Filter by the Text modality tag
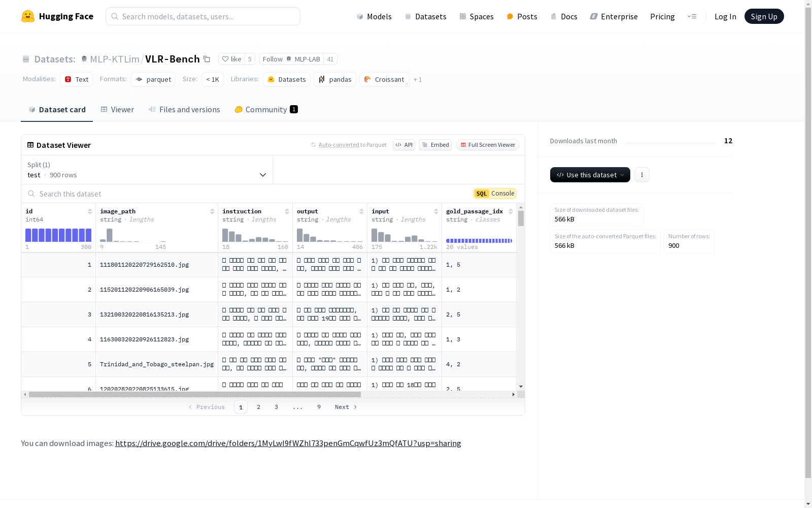The width and height of the screenshot is (812, 508). pos(77,79)
